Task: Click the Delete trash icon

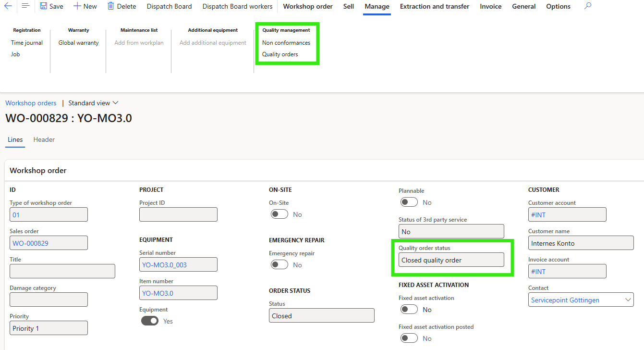Action: coord(122,6)
